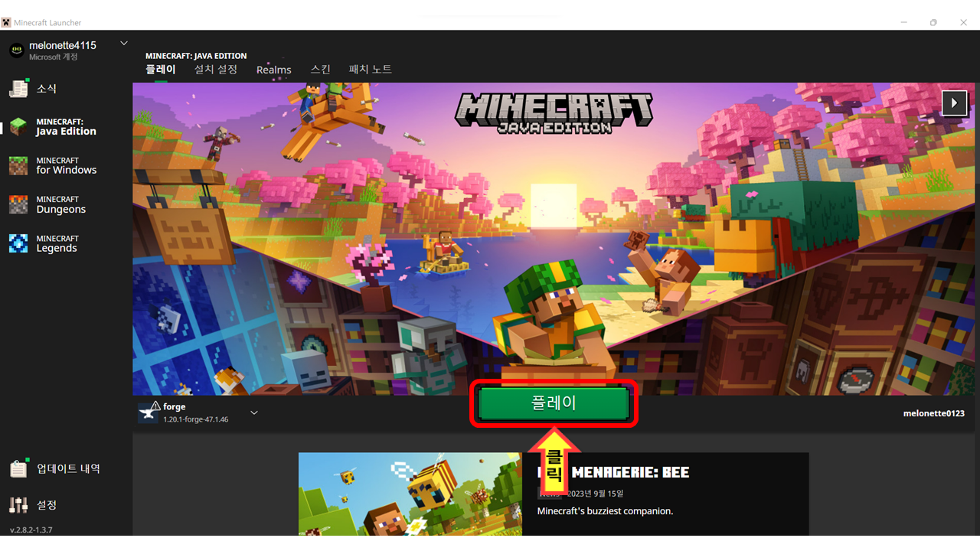
Task: Open Minecraft Legends icon
Action: (x=18, y=243)
